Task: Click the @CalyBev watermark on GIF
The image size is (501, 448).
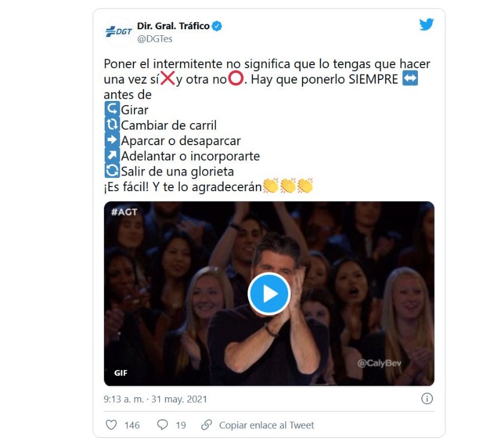Action: coord(379,363)
